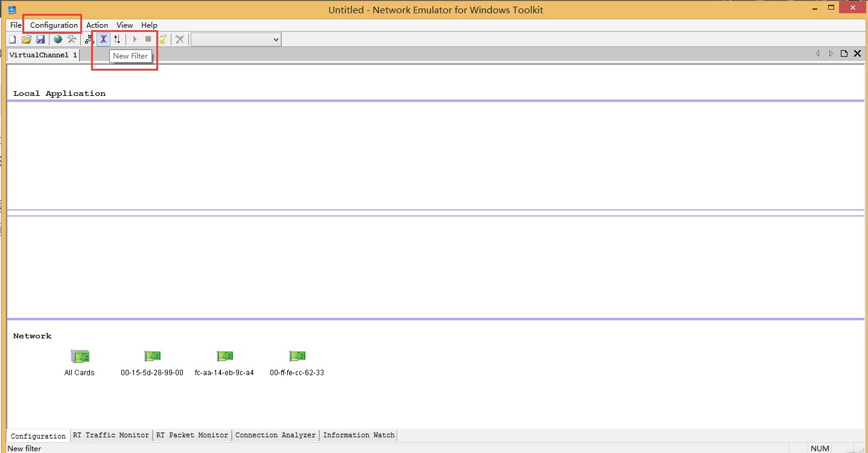Screen dimensions: 868x453
Task: Click the up-down arrows toolbar icon
Action: pos(117,39)
